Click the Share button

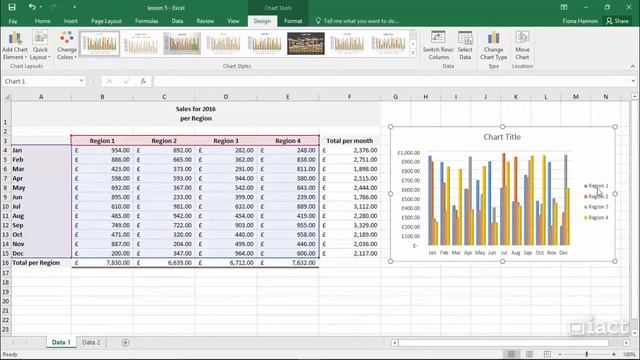[x=617, y=21]
